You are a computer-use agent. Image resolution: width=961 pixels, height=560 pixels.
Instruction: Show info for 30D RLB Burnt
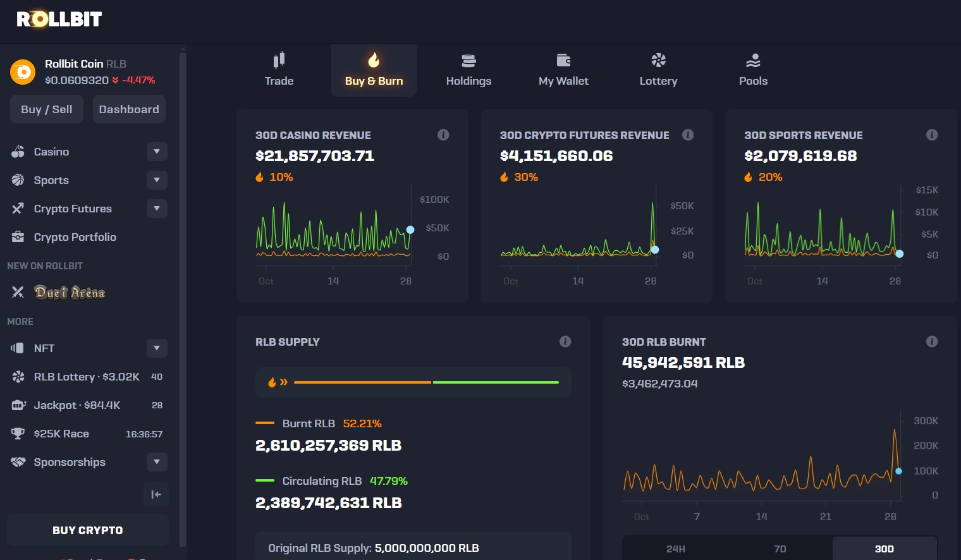932,341
